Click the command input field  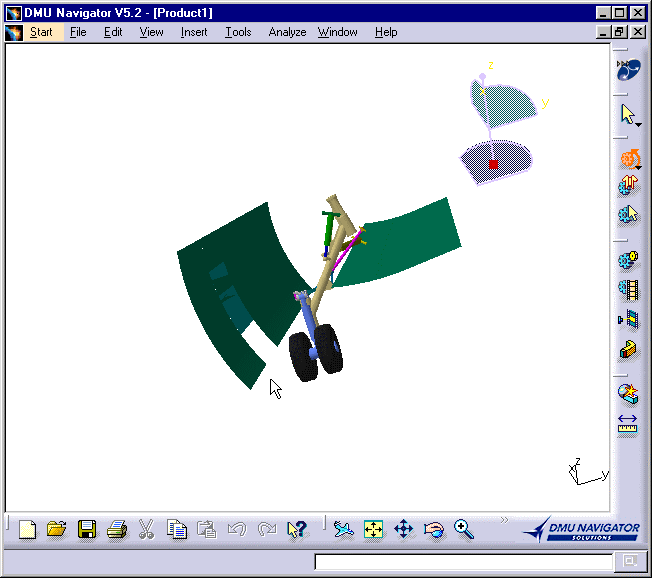pos(463,562)
